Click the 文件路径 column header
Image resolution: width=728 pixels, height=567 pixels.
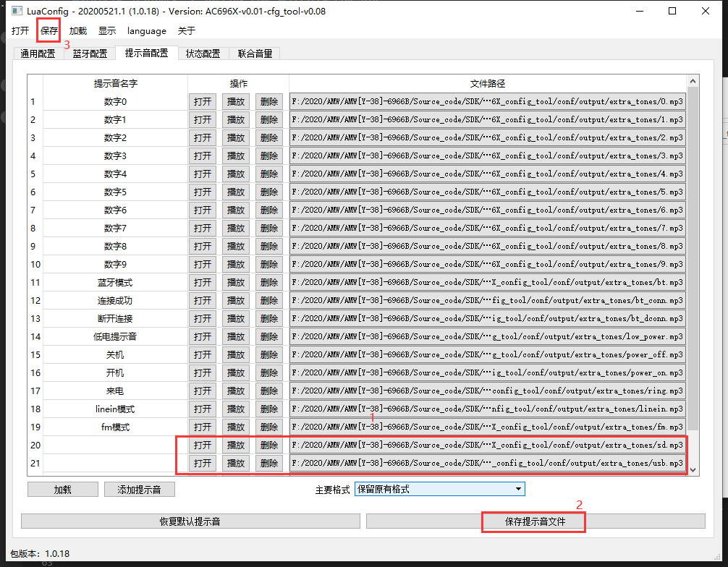[488, 83]
